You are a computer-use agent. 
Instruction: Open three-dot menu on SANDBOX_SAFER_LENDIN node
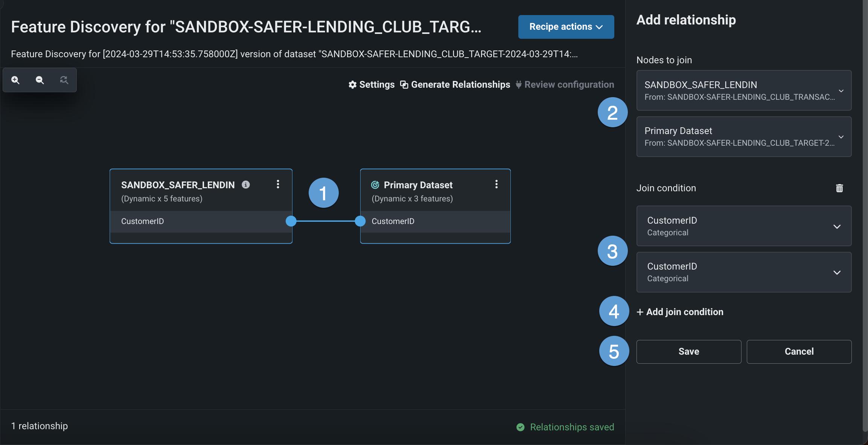point(278,184)
